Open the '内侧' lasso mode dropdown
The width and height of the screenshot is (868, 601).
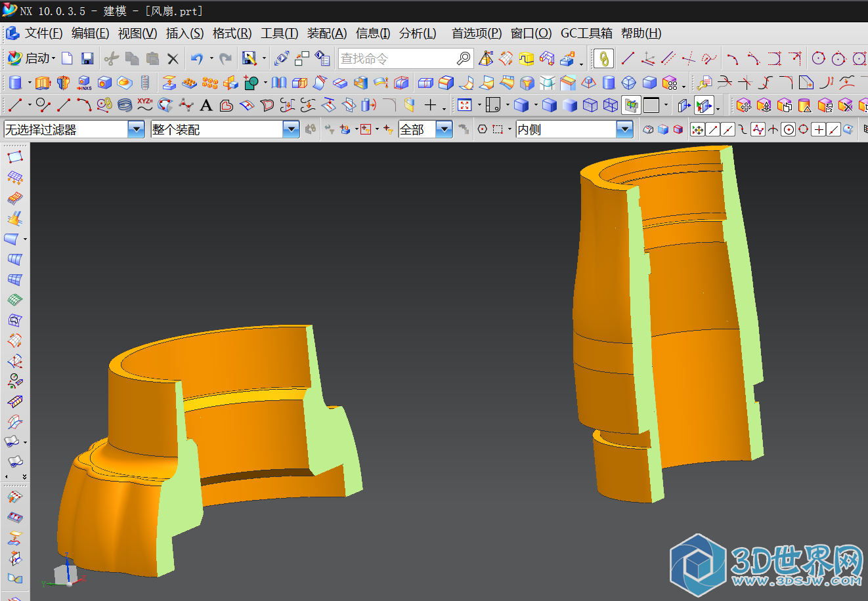pyautogui.click(x=624, y=129)
